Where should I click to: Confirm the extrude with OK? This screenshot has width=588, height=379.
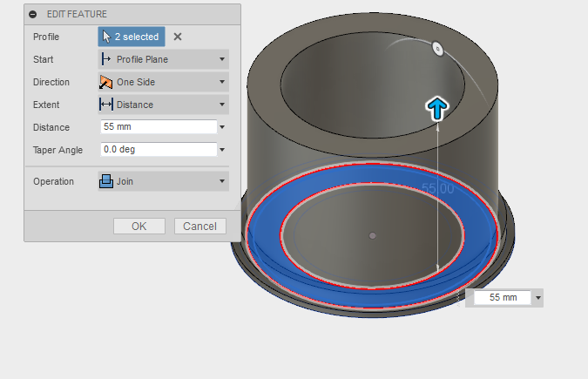coord(139,227)
